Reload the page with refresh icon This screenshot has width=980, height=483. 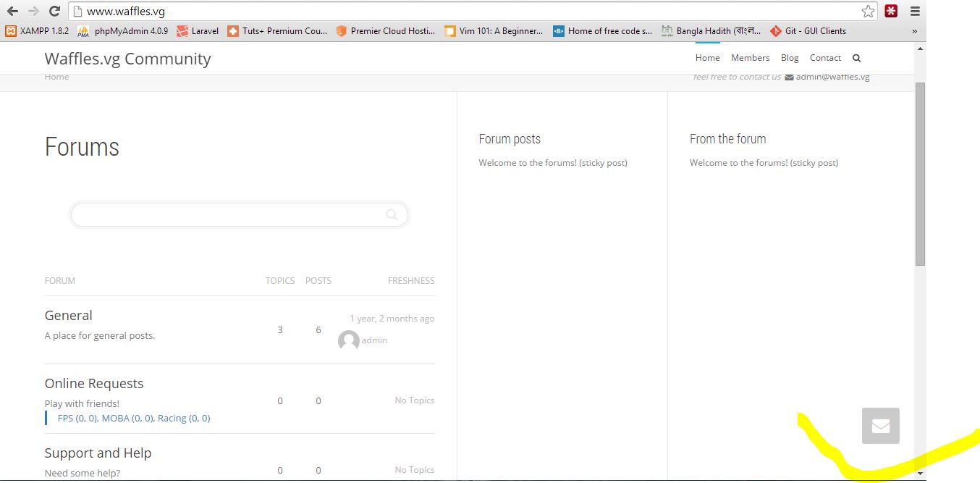click(54, 12)
